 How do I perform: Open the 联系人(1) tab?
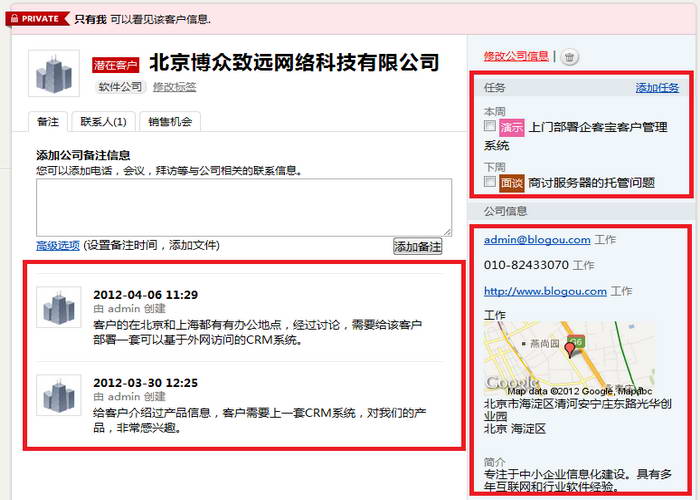[x=104, y=122]
